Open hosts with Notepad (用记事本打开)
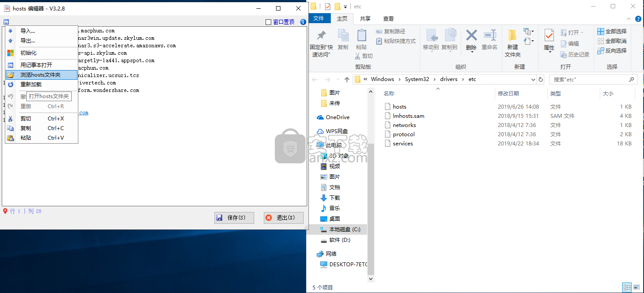Image resolution: width=644 pixels, height=293 pixels. [42, 65]
